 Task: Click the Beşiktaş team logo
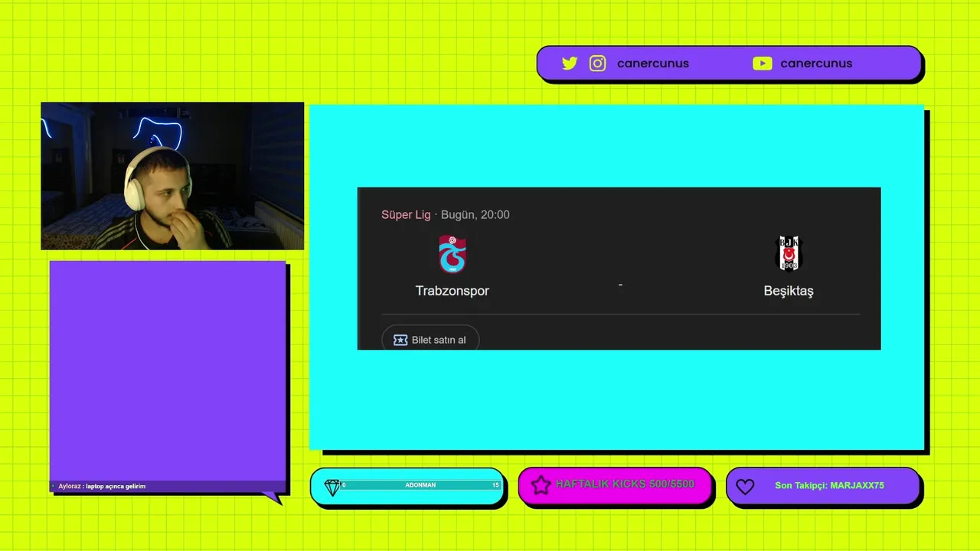[789, 254]
